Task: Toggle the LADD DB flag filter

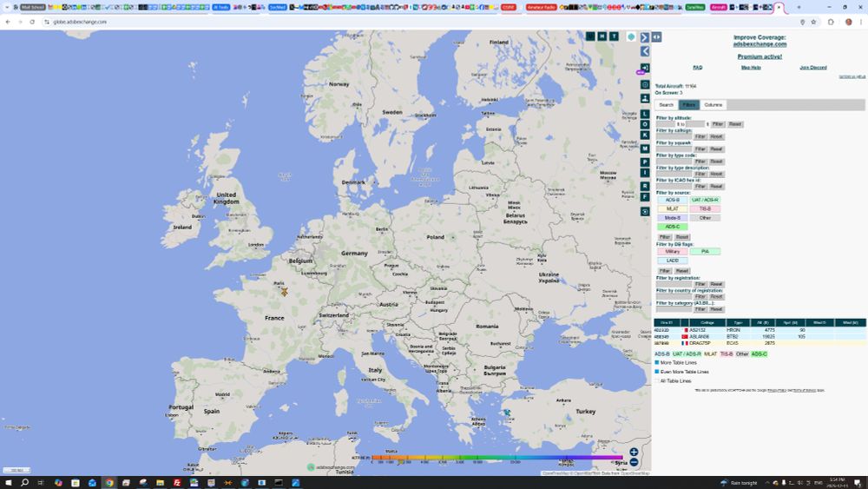Action: (673, 261)
